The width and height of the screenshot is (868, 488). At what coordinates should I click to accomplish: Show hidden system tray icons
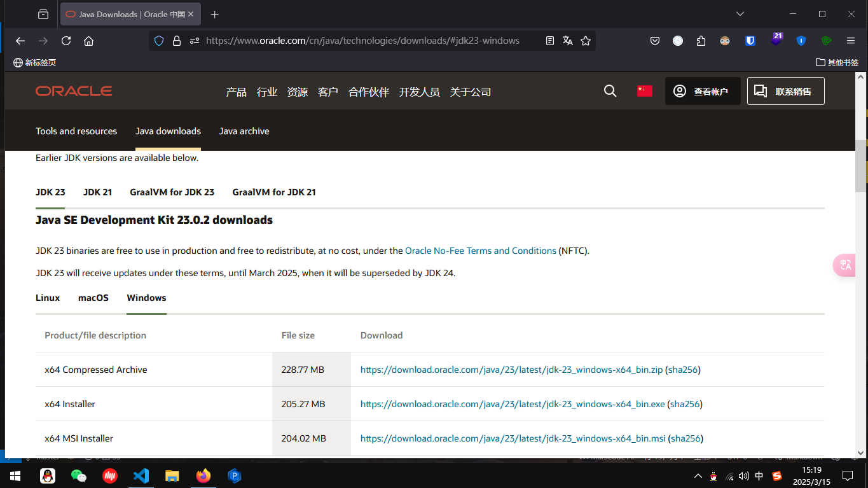coord(698,476)
